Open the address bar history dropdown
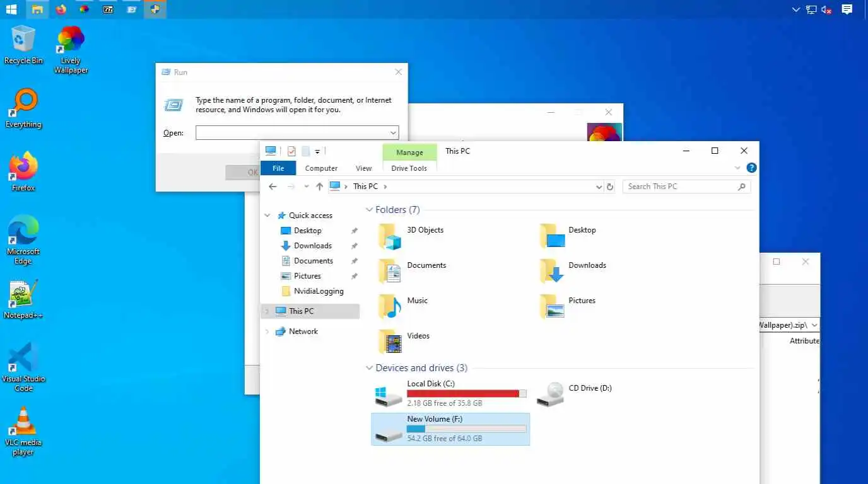Screen dimensions: 868x484 click(599, 187)
